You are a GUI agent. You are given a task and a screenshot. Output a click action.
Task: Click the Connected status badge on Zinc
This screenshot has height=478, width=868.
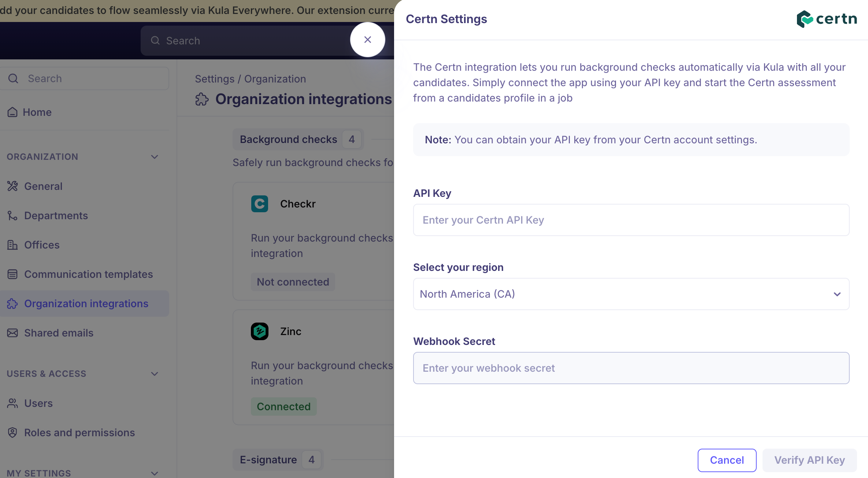click(x=284, y=407)
